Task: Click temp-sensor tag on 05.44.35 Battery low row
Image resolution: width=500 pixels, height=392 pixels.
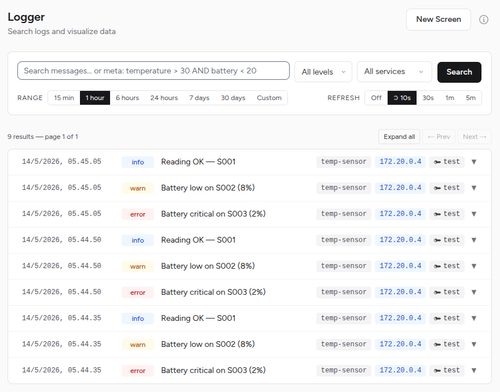Action: tap(344, 344)
